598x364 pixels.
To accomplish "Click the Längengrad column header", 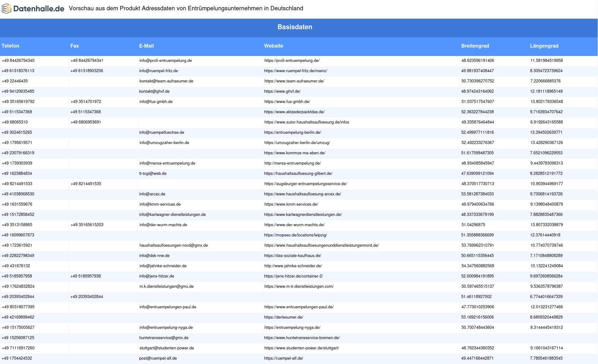I will pos(544,46).
